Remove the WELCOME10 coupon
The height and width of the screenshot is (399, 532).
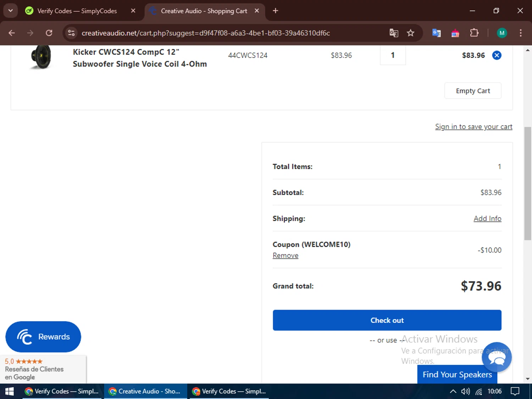[x=285, y=255]
